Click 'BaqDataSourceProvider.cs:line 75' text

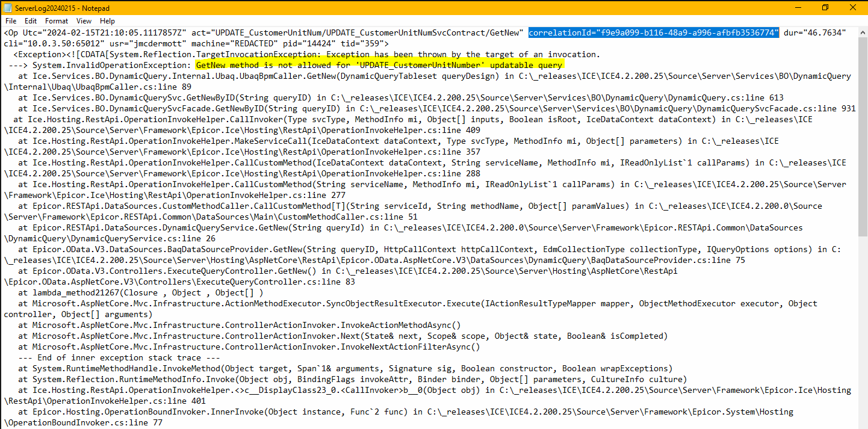[668, 260]
